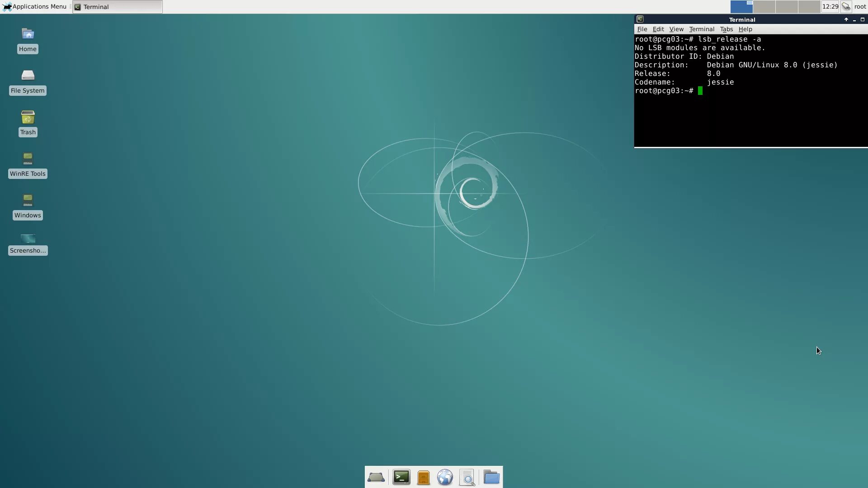The height and width of the screenshot is (488, 868).
Task: Click Show Desktop icon in bottom dock
Action: (x=376, y=477)
